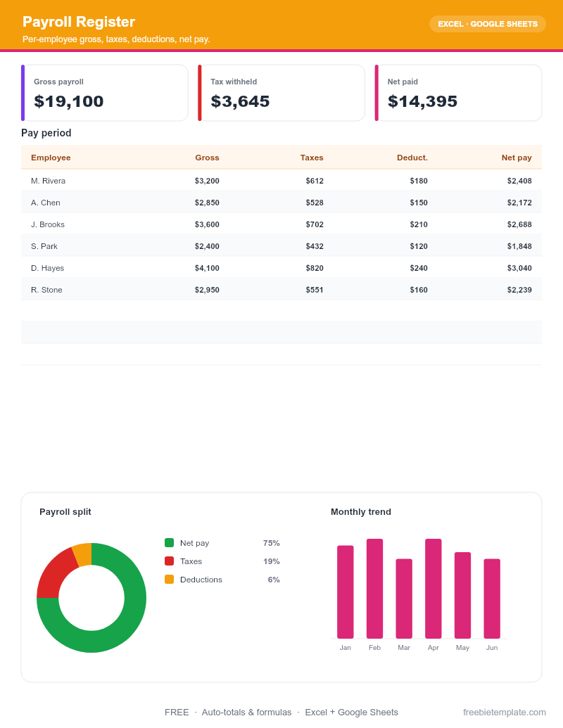The width and height of the screenshot is (563, 728).
Task: Click the Feb bar in Monthly trend
Action: point(374,589)
